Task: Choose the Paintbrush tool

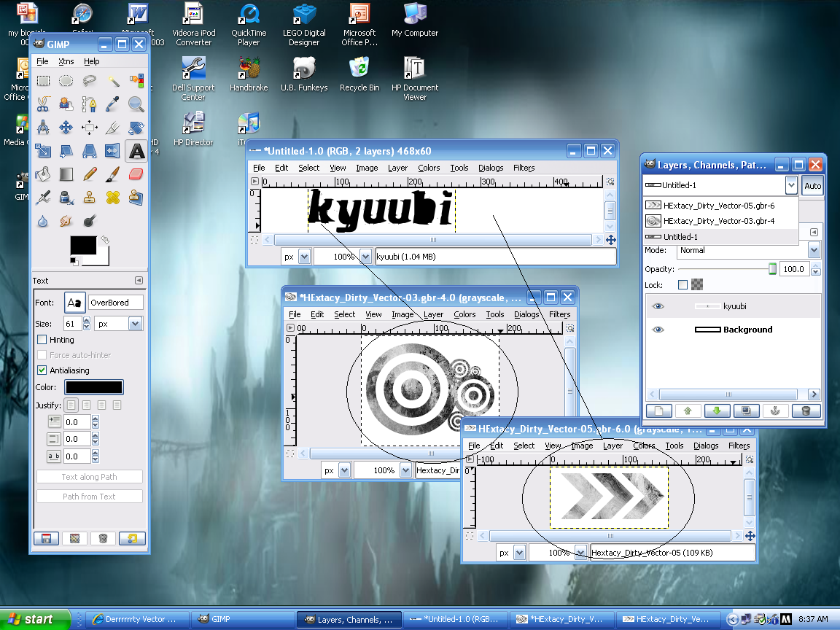Action: tap(113, 174)
